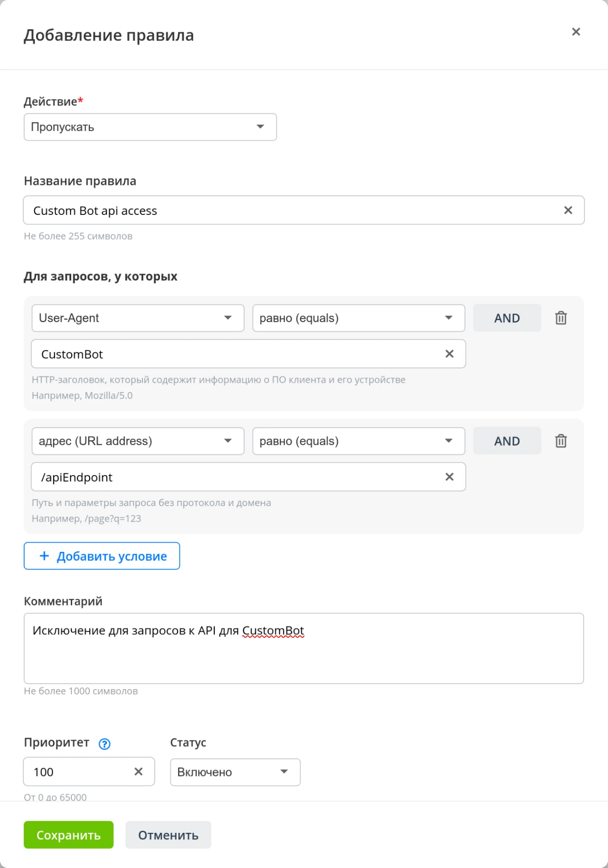608x868 pixels.
Task: Clear the Custom Bot api access name field
Action: tap(568, 210)
